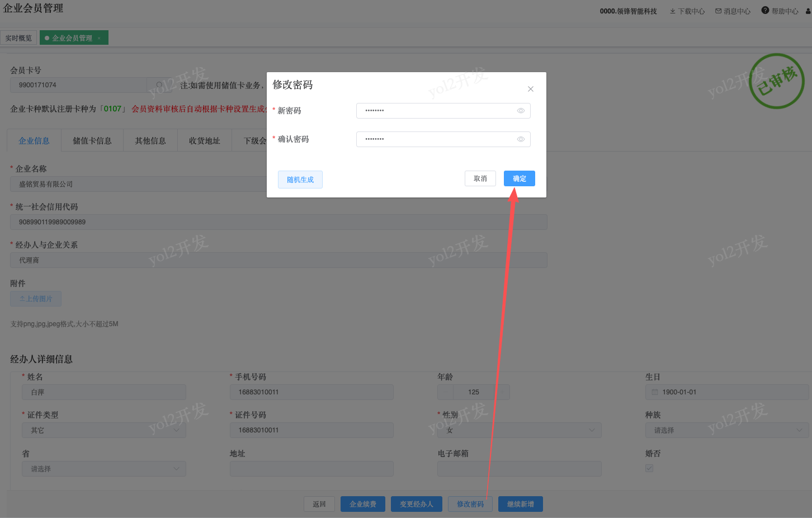This screenshot has height=518, width=812.
Task: Click the 确认密码 password field
Action: [443, 139]
